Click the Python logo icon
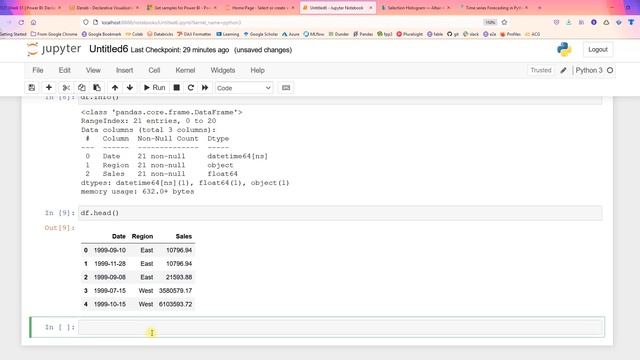This screenshot has height=360, width=640. (x=564, y=49)
